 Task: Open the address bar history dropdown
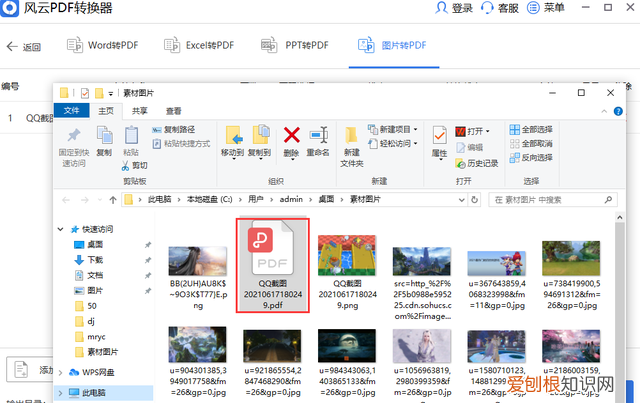(461, 200)
